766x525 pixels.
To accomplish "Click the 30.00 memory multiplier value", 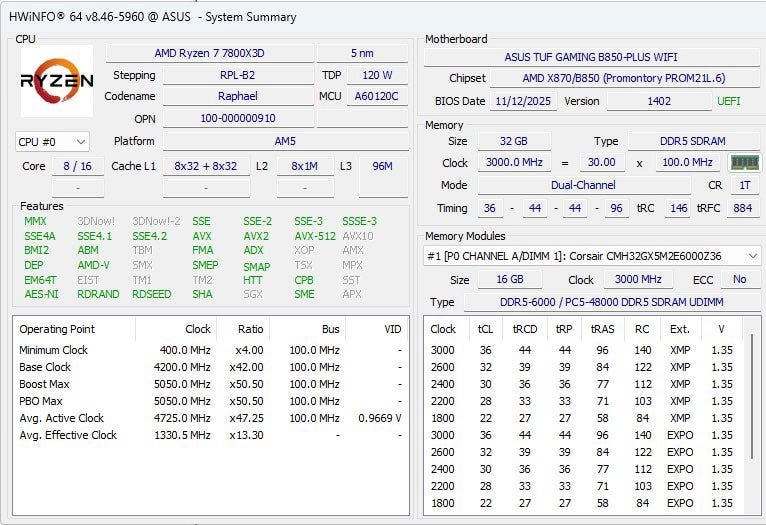I will tap(602, 163).
